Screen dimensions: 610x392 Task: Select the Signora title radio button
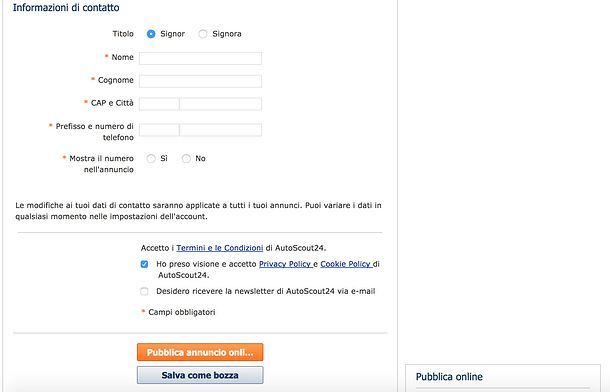pyautogui.click(x=203, y=34)
